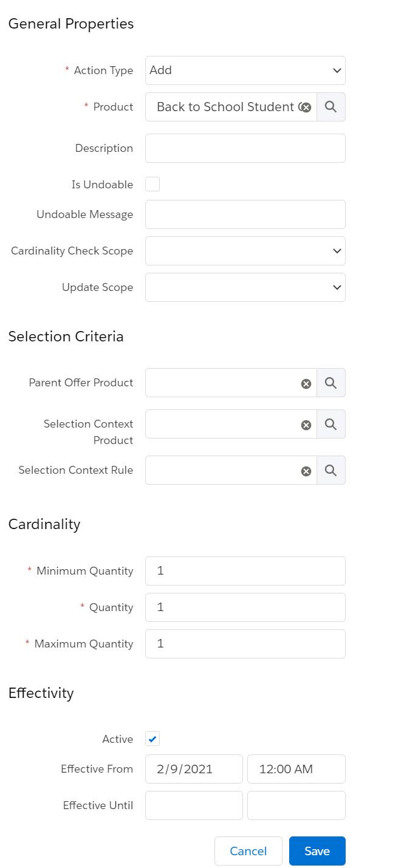Clear the Selection Context Rule field
Screen dimensions: 404x868
pos(306,471)
